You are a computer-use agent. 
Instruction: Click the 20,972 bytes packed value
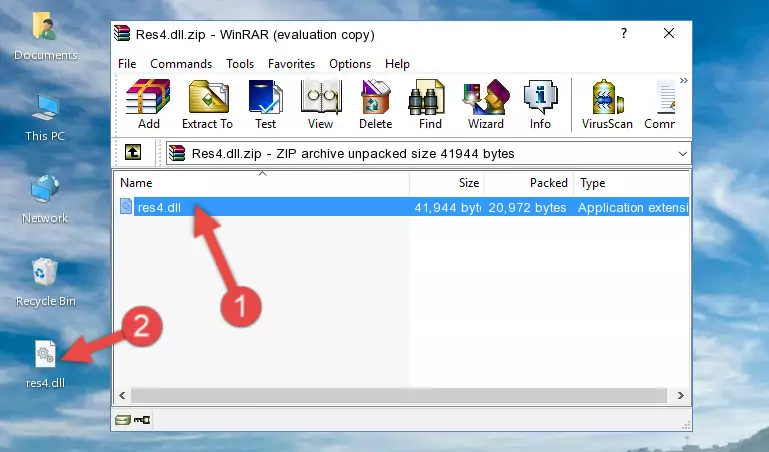(x=527, y=207)
